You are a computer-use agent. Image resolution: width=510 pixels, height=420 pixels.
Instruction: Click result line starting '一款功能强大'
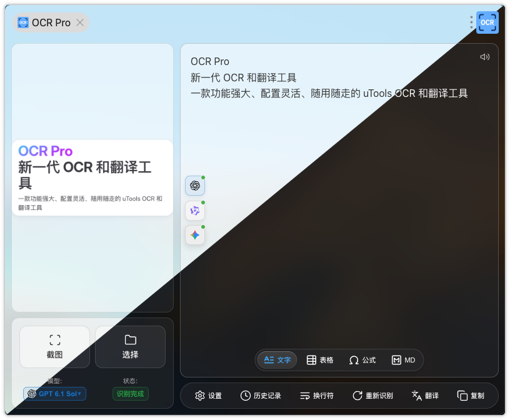[329, 93]
